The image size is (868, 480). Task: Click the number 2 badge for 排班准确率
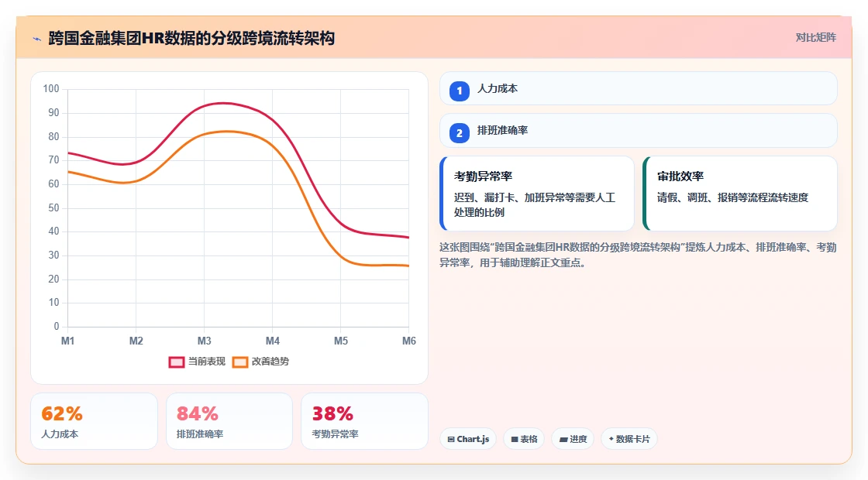click(x=460, y=133)
